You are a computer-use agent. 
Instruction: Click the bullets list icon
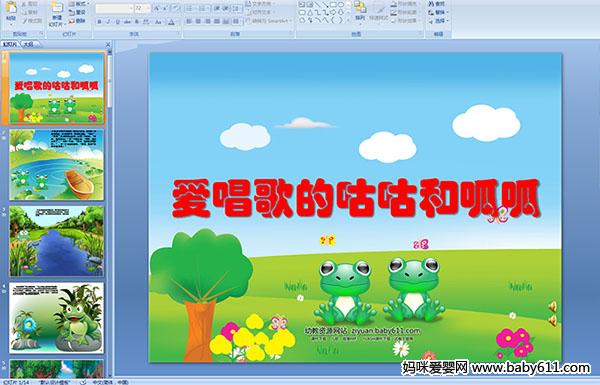(189, 8)
